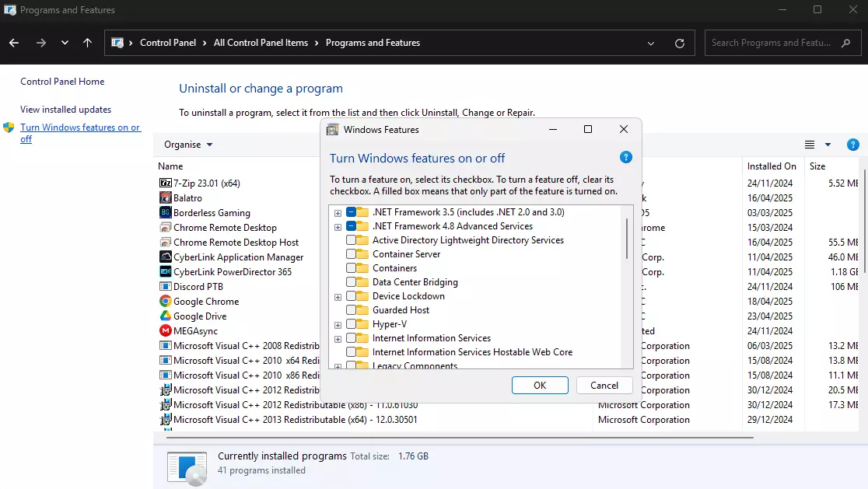Viewport: 868px width, 489px height.
Task: Click the refresh button in address bar
Action: click(680, 44)
